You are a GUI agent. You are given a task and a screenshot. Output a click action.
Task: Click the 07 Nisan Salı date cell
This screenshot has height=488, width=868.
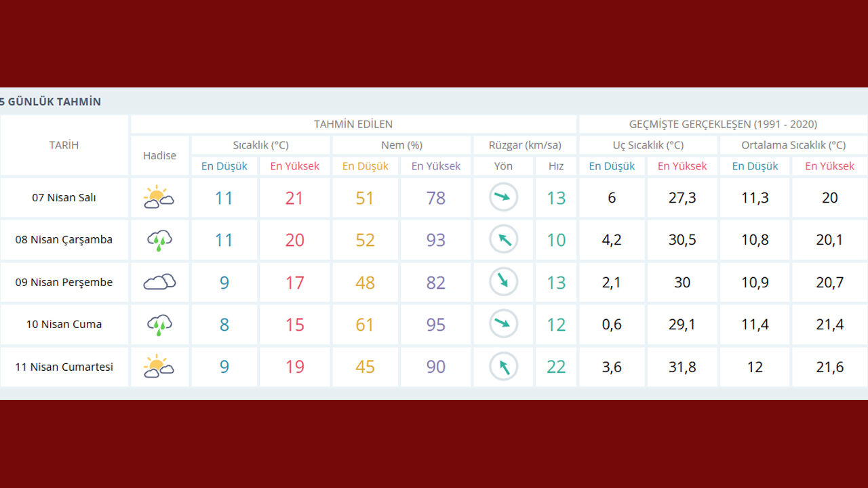pyautogui.click(x=64, y=198)
